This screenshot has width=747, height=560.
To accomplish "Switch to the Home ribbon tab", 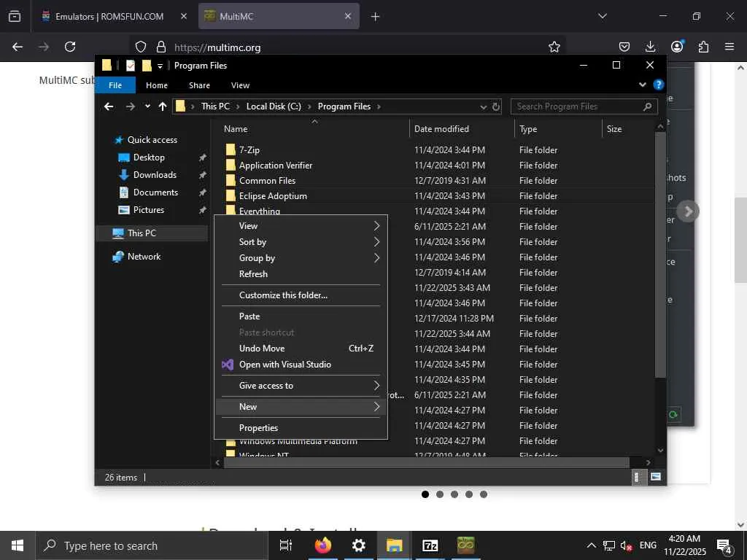I will pyautogui.click(x=157, y=85).
